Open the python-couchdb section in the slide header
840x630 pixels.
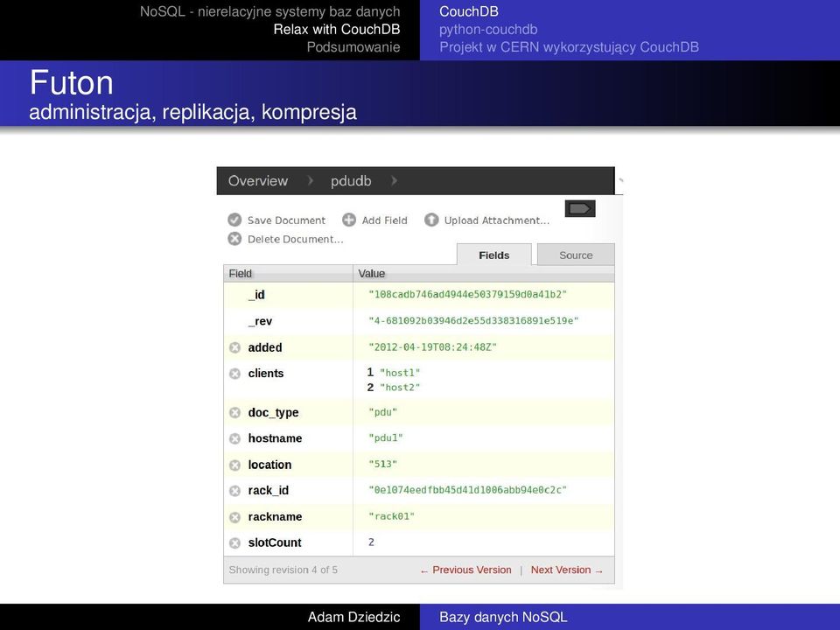(x=488, y=30)
